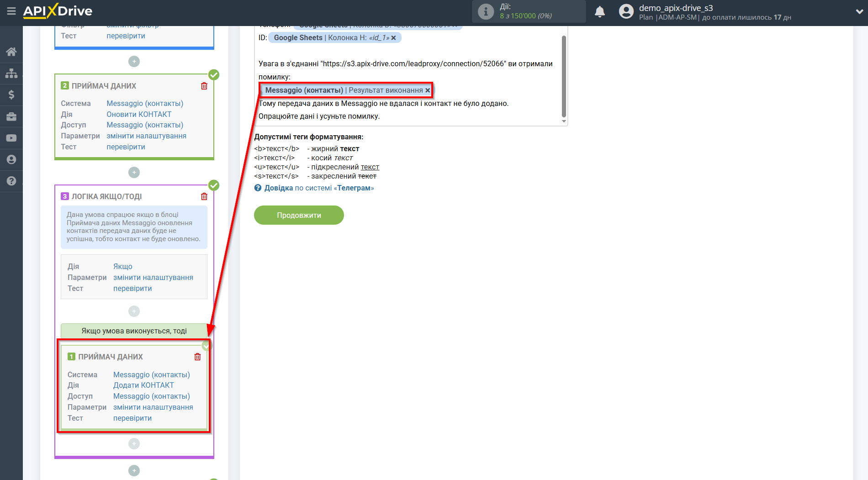
Task: Open Messaggio access link in block 2
Action: point(145,125)
